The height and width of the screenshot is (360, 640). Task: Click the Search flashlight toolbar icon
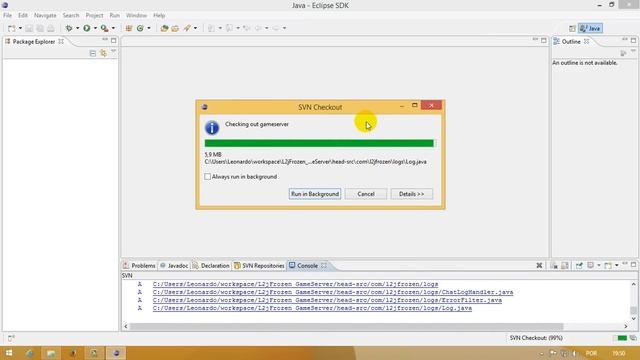[x=187, y=28]
